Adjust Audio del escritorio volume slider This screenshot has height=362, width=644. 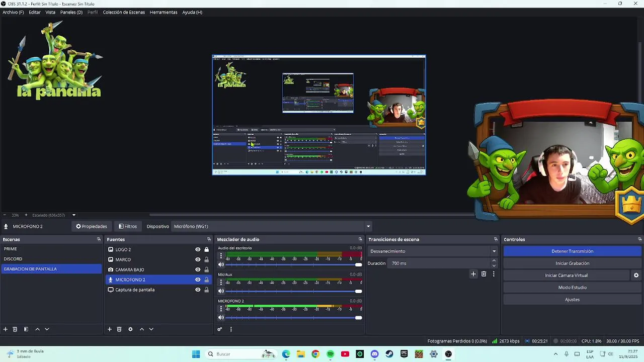(294, 264)
